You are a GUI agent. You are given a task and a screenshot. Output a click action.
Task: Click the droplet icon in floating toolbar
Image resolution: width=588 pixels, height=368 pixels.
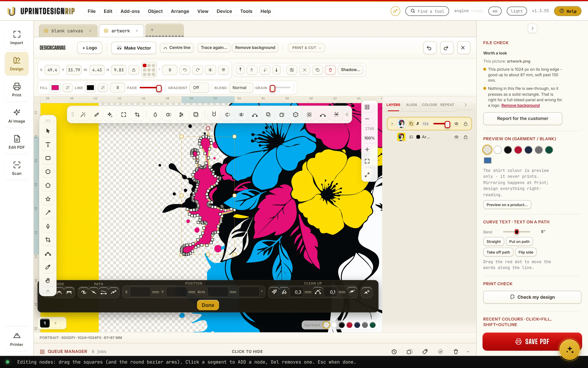click(155, 115)
